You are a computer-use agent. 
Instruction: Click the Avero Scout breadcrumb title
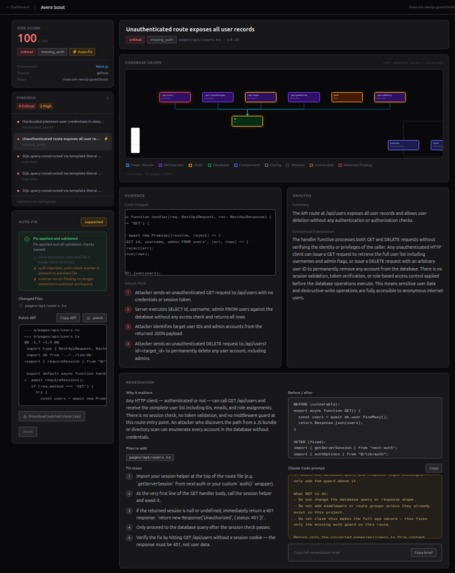[53, 7]
